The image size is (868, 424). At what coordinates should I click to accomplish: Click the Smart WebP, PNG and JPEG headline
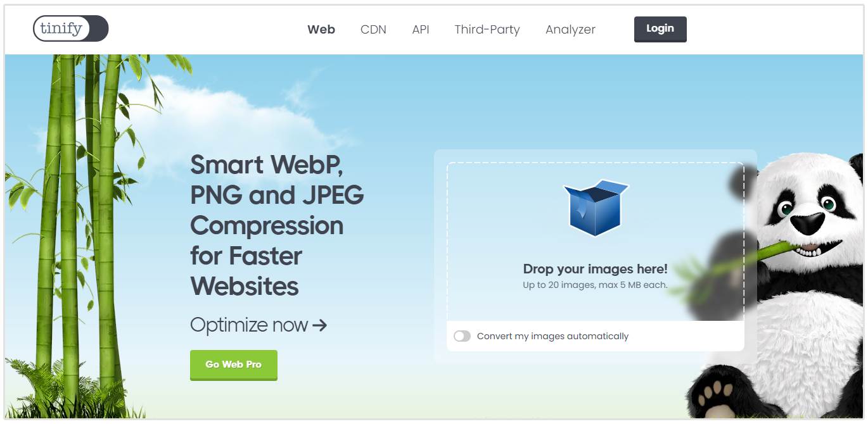[x=277, y=225]
